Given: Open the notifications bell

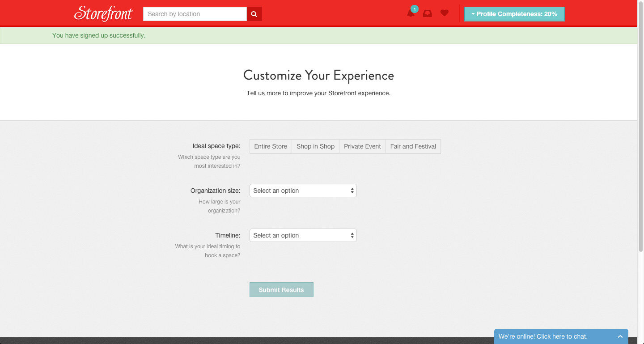Looking at the screenshot, I should [x=410, y=14].
